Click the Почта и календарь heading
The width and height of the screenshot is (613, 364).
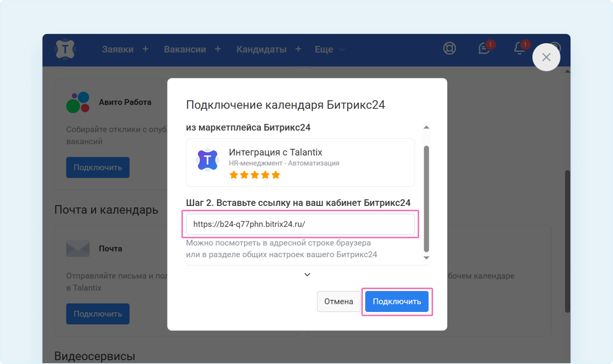click(x=106, y=210)
